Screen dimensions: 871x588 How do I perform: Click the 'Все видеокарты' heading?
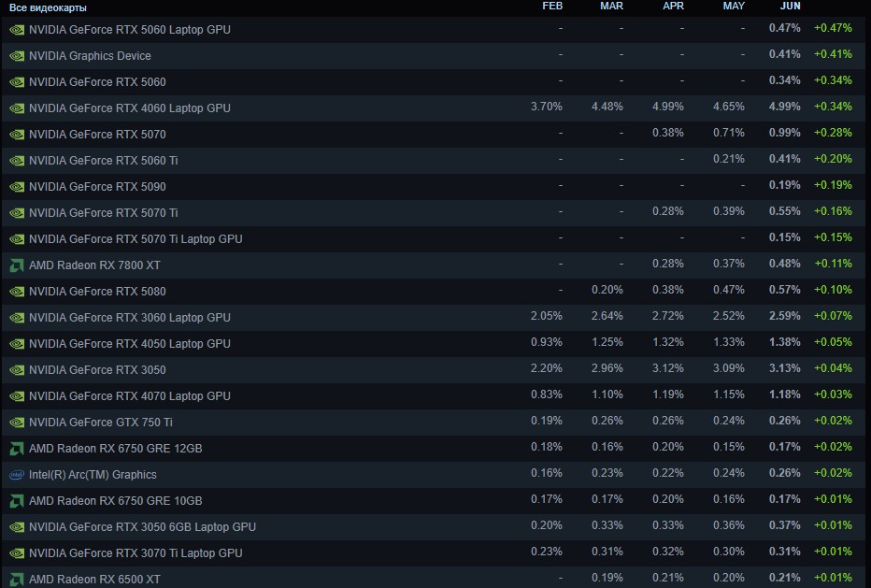(x=48, y=7)
